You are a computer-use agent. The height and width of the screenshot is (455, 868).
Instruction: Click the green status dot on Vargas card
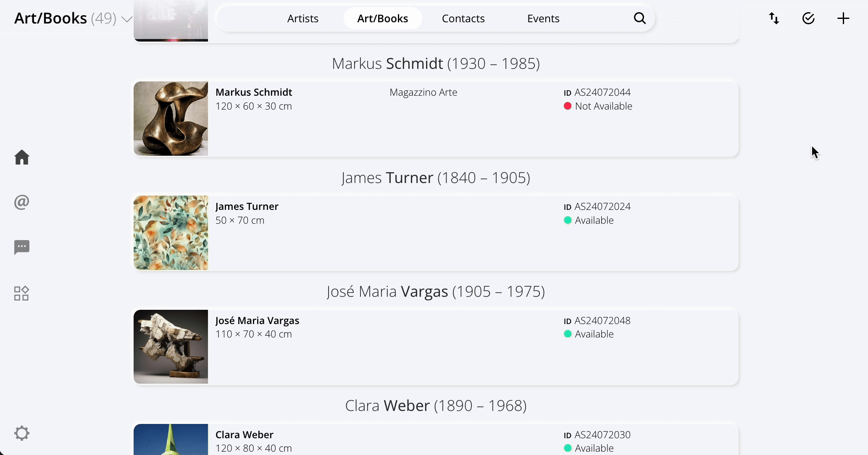pos(568,334)
